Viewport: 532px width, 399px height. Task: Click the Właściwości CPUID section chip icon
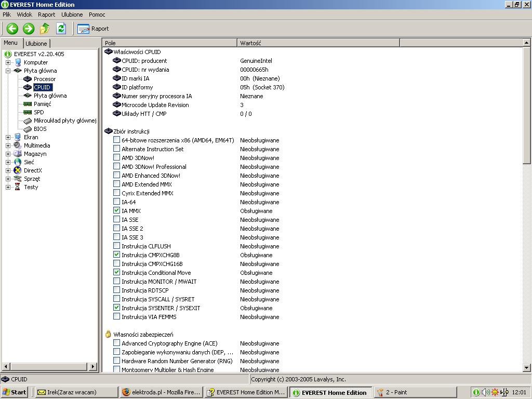pyautogui.click(x=109, y=51)
